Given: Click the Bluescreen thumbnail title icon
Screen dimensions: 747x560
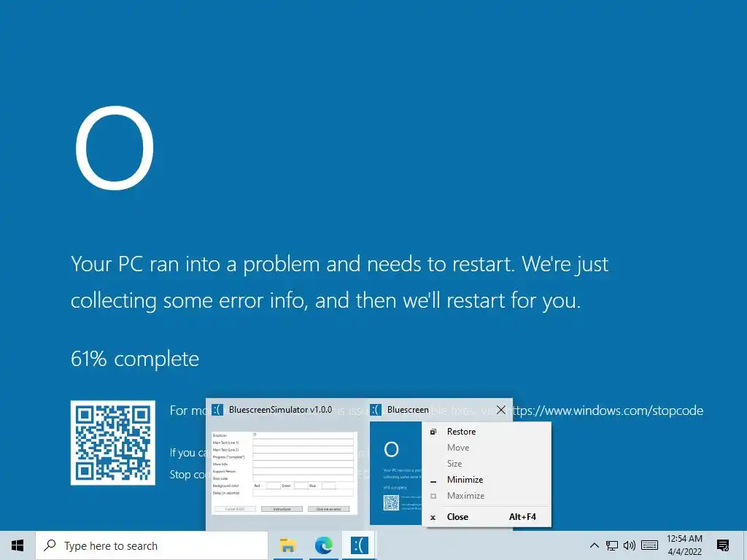Looking at the screenshot, I should pos(376,410).
